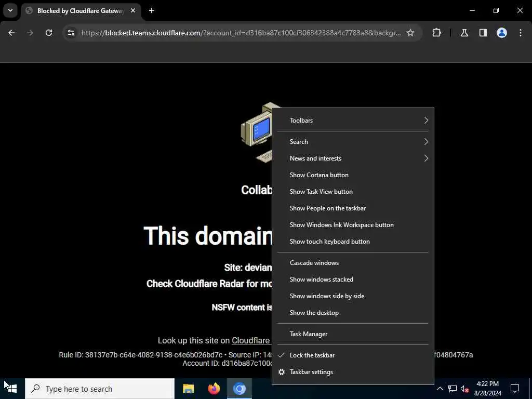Open File Explorer from the taskbar
Screen dimensions: 532x399
pyautogui.click(x=188, y=389)
